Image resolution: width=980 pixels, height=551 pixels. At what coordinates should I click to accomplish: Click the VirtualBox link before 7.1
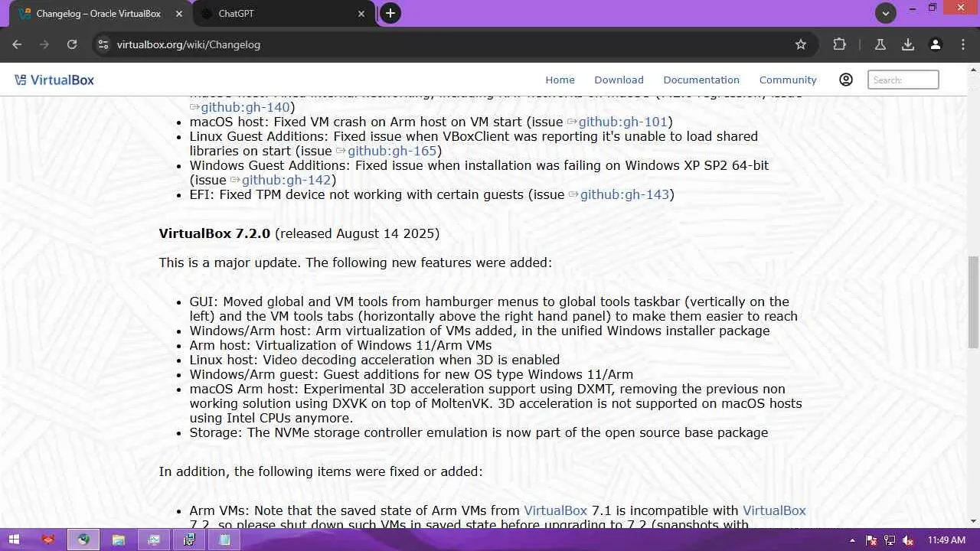point(555,510)
